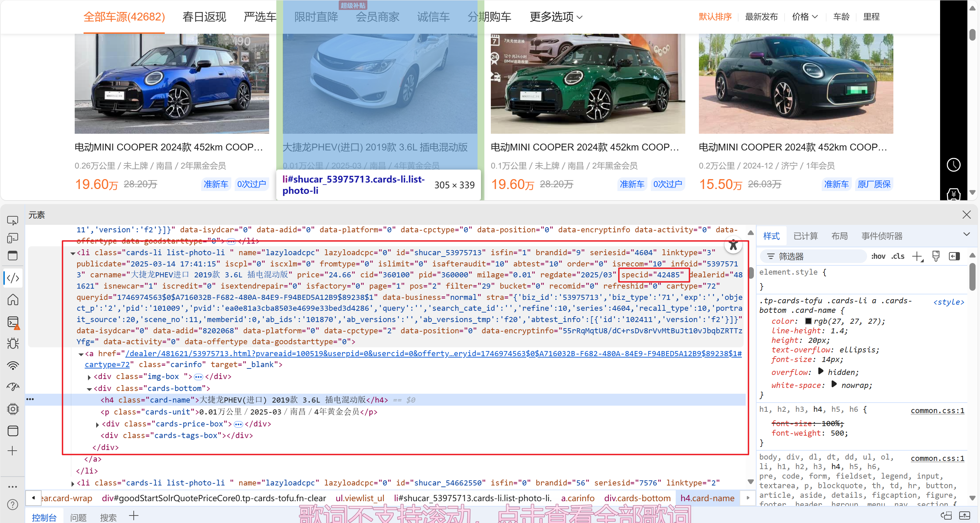
Task: Open the Performance gauge icon
Action: click(x=13, y=387)
